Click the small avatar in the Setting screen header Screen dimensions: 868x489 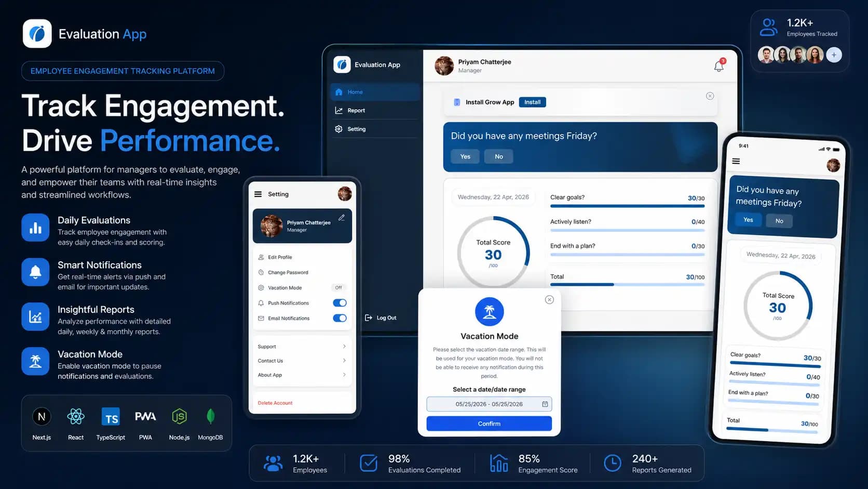coord(345,194)
